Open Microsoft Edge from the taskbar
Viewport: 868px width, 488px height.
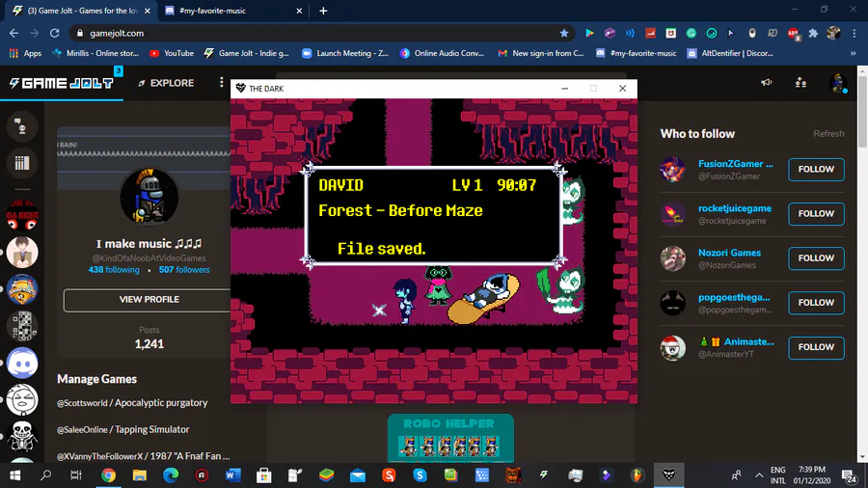[171, 475]
